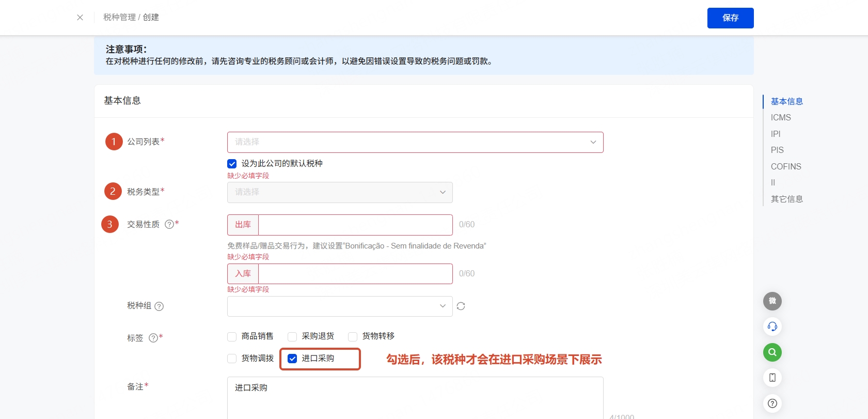Click the help icon next to 税种组
This screenshot has width=868, height=419.
click(159, 306)
